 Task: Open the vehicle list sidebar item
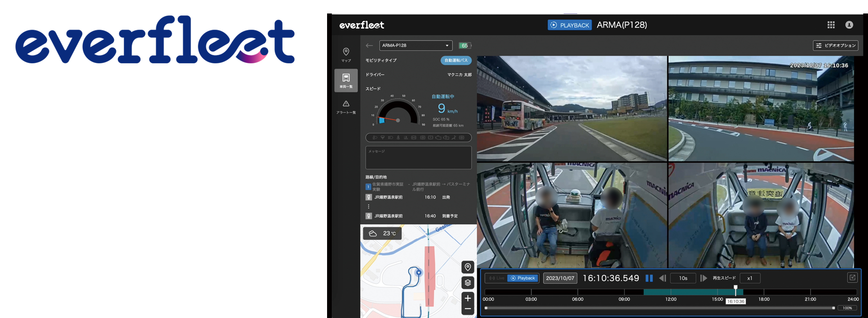tap(346, 80)
